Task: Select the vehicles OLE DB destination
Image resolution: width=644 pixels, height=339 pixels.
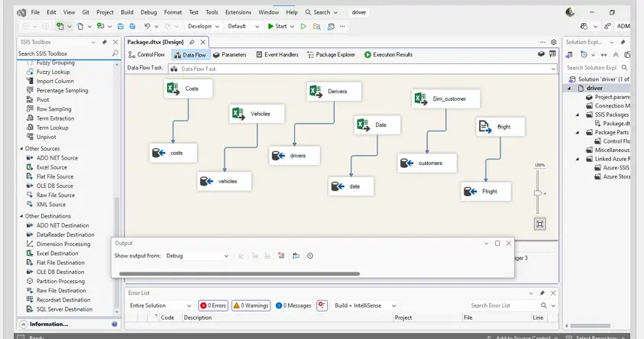Action: 225,181
